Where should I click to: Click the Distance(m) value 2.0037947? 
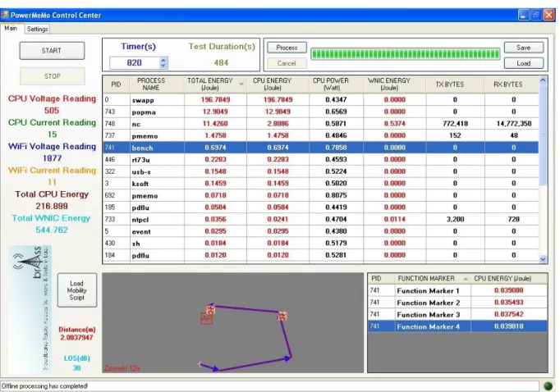point(77,337)
